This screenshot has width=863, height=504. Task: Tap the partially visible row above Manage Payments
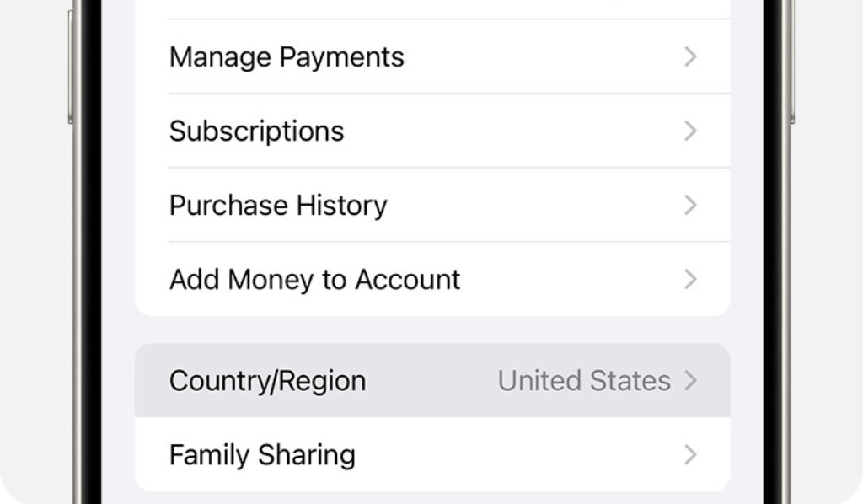431,8
